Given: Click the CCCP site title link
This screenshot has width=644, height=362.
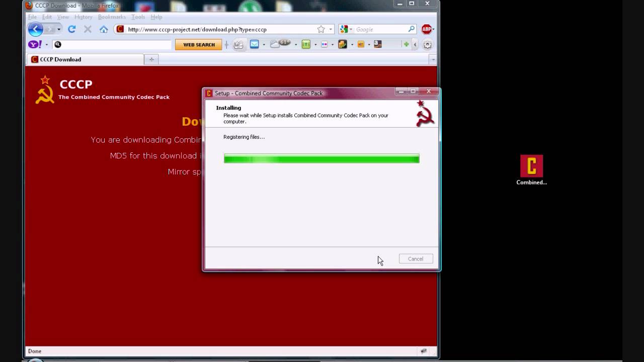Looking at the screenshot, I should pyautogui.click(x=76, y=84).
